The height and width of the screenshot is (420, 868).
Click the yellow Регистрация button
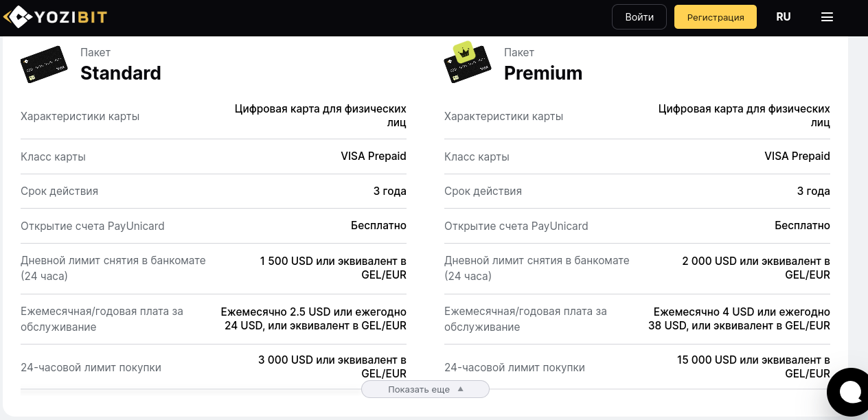pyautogui.click(x=716, y=17)
